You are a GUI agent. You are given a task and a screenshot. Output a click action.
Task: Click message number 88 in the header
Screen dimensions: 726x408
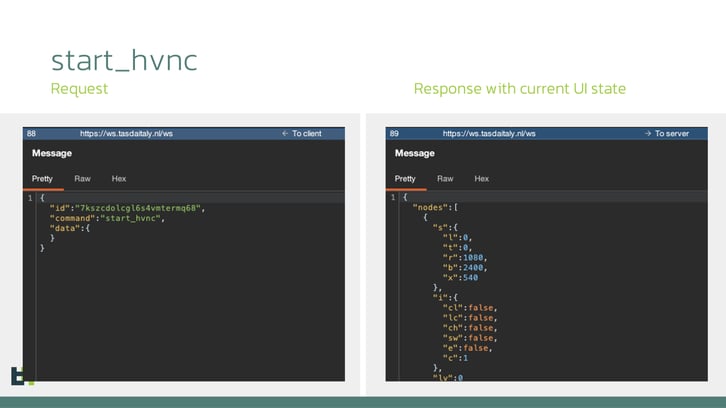[32, 133]
